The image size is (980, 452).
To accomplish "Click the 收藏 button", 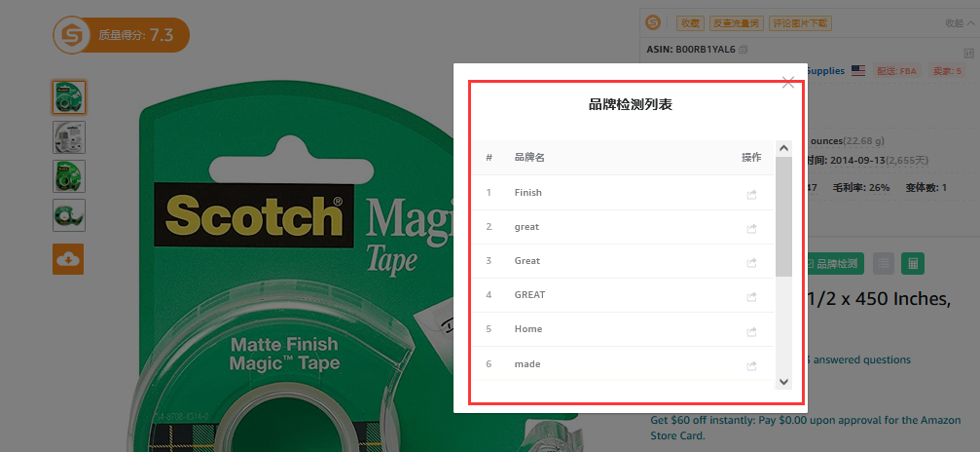I will click(x=690, y=23).
